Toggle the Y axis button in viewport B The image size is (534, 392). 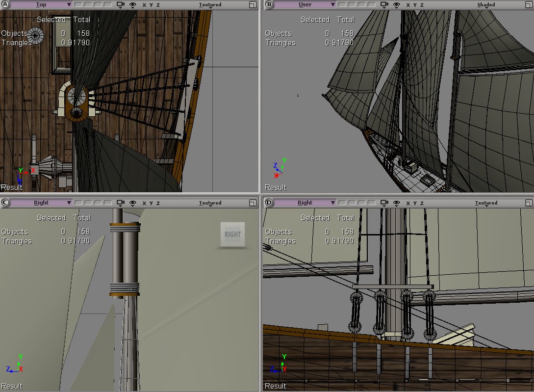[x=415, y=5]
